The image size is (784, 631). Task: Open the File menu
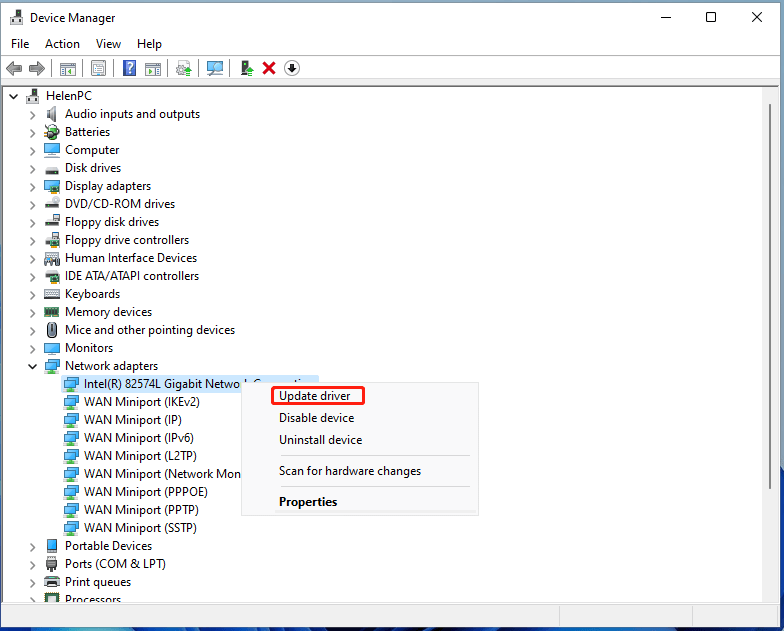click(x=20, y=44)
